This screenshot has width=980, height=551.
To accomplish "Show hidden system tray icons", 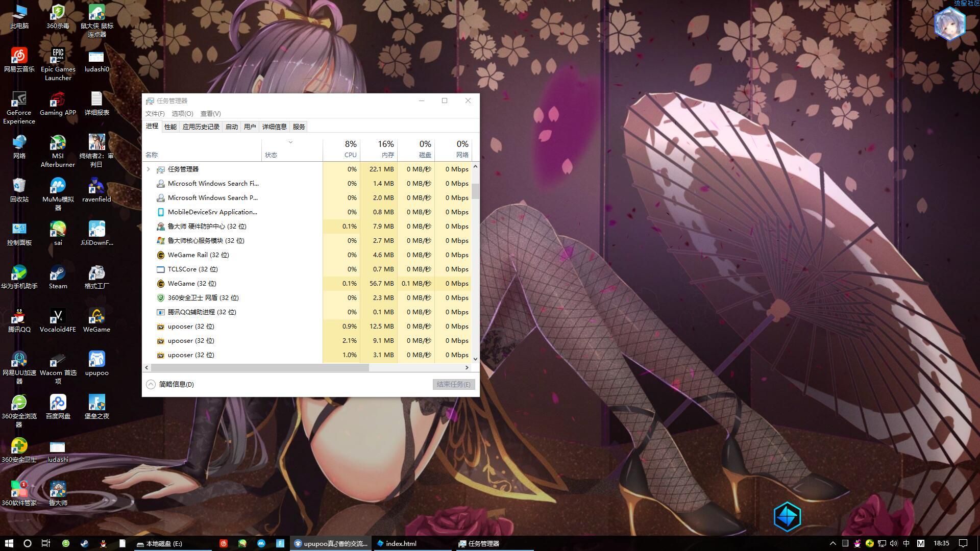I will click(x=833, y=543).
